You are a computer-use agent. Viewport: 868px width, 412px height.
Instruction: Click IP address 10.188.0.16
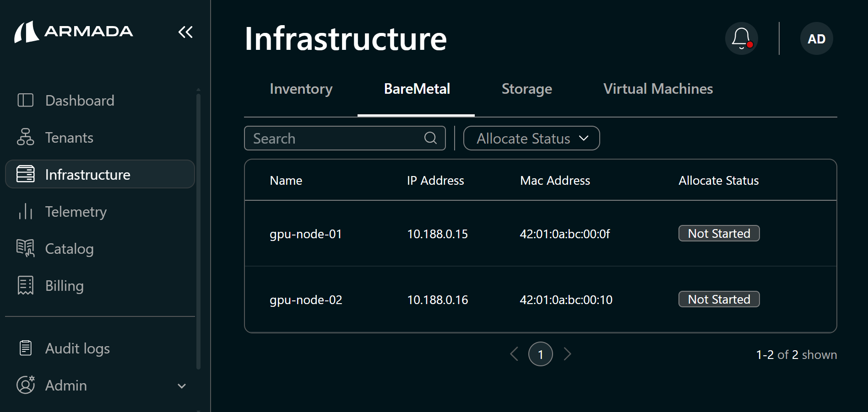point(438,300)
